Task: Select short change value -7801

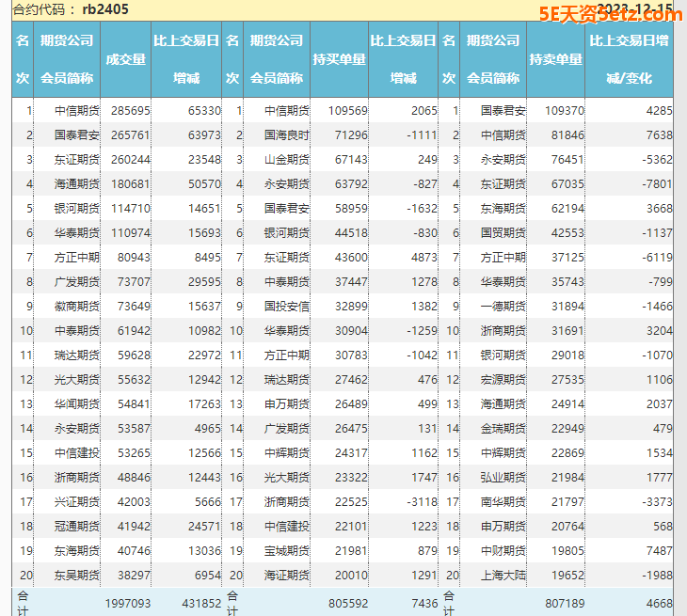Action: click(x=657, y=184)
